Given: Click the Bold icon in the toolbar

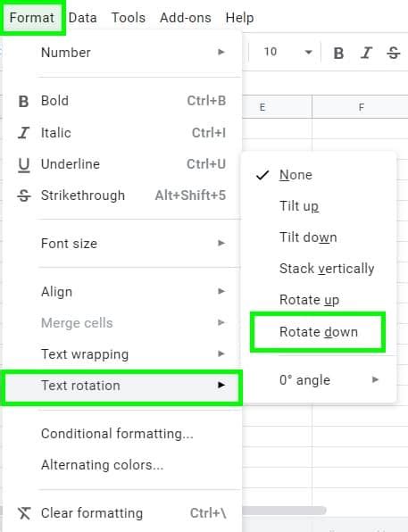Looking at the screenshot, I should 338,53.
